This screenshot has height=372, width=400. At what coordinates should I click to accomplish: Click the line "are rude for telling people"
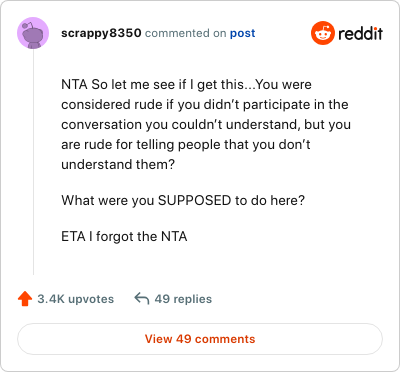tap(186, 145)
